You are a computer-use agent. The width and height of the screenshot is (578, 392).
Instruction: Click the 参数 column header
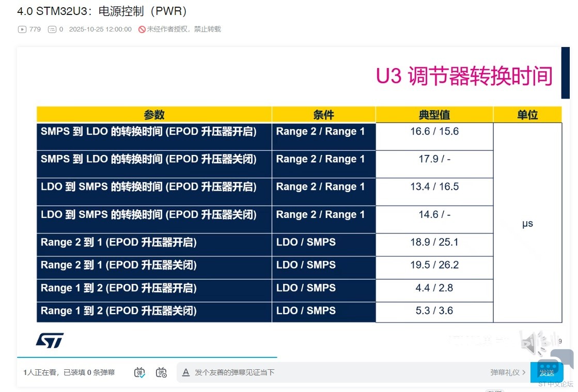[x=154, y=115]
